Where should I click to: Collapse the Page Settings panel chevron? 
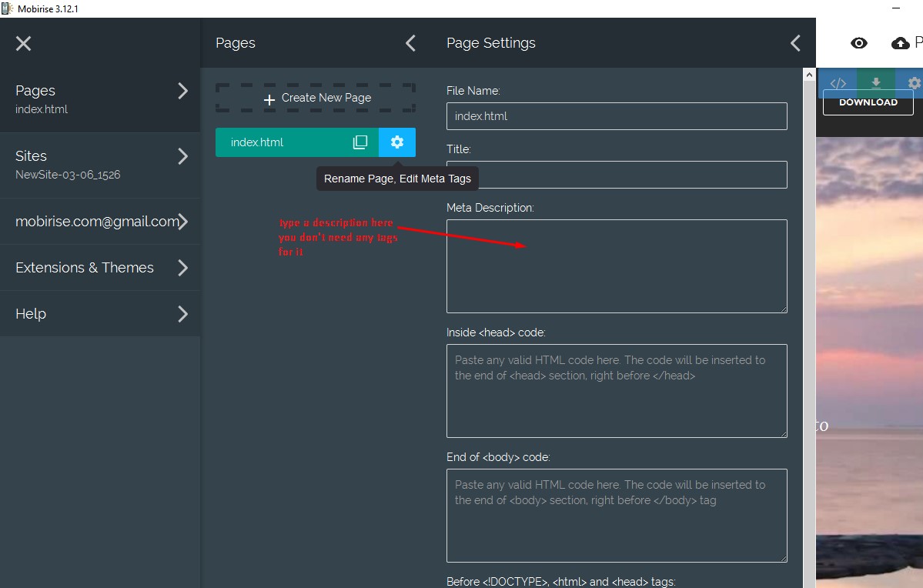(795, 44)
